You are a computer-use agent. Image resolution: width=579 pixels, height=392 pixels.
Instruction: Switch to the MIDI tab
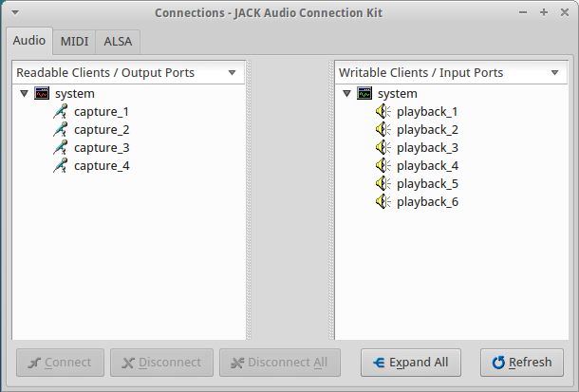[x=75, y=42]
